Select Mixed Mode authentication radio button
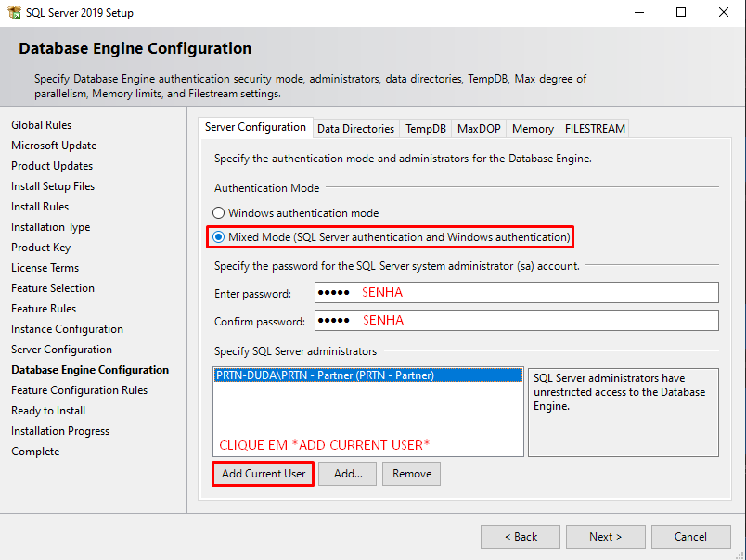The width and height of the screenshot is (746, 560). pyautogui.click(x=218, y=236)
